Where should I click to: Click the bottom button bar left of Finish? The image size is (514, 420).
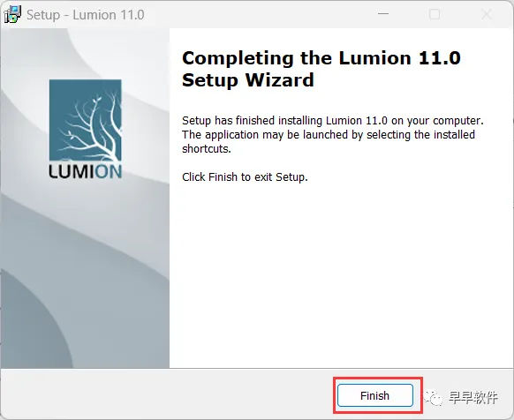coord(167,394)
